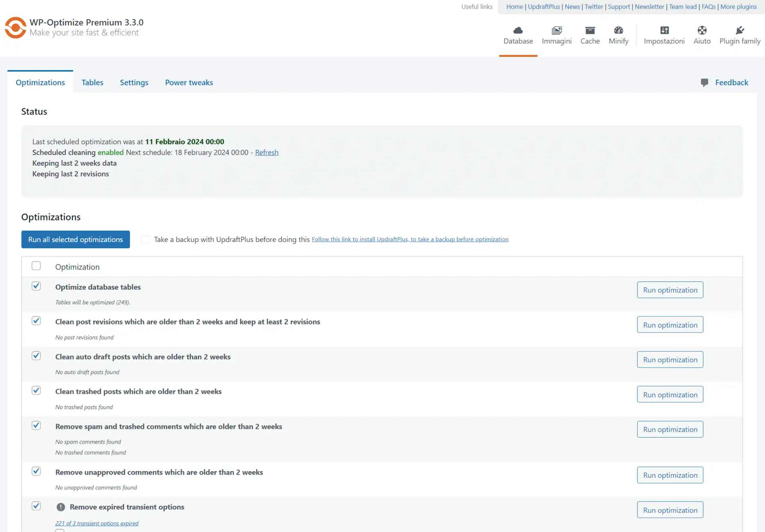Uncheck Optimize database tables checkbox
The width and height of the screenshot is (765, 532).
36,286
